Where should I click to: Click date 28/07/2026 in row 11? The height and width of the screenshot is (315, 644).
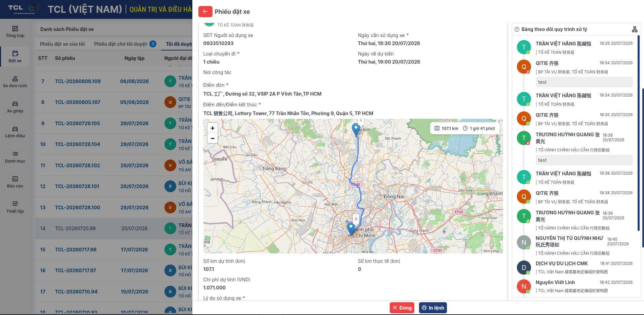135,166
